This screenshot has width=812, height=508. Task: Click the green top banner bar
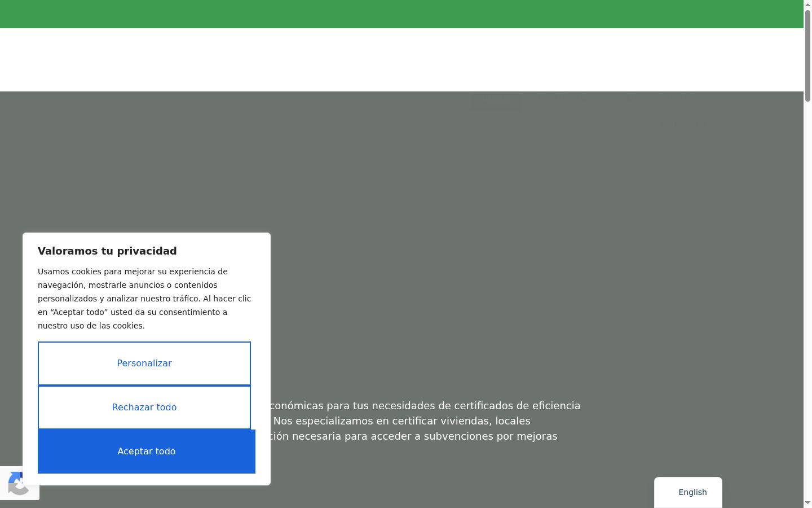(x=401, y=14)
